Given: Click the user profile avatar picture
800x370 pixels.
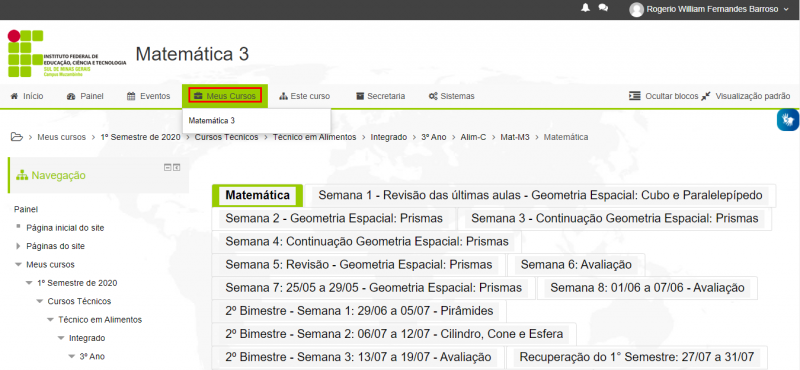Looking at the screenshot, I should point(636,9).
